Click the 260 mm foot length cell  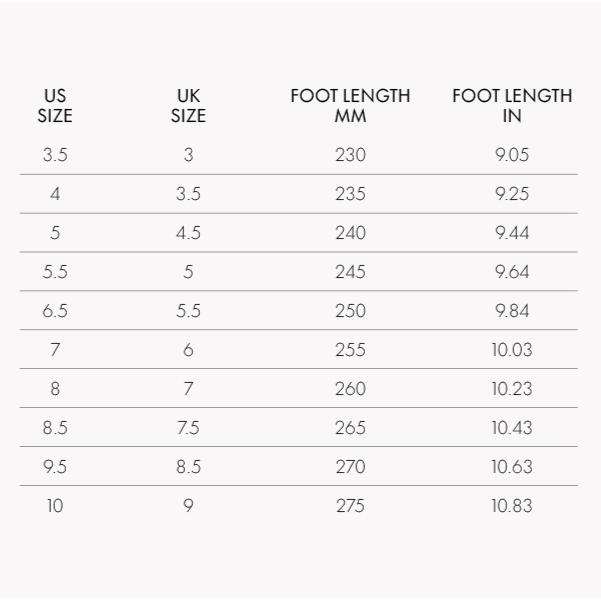[x=350, y=389]
